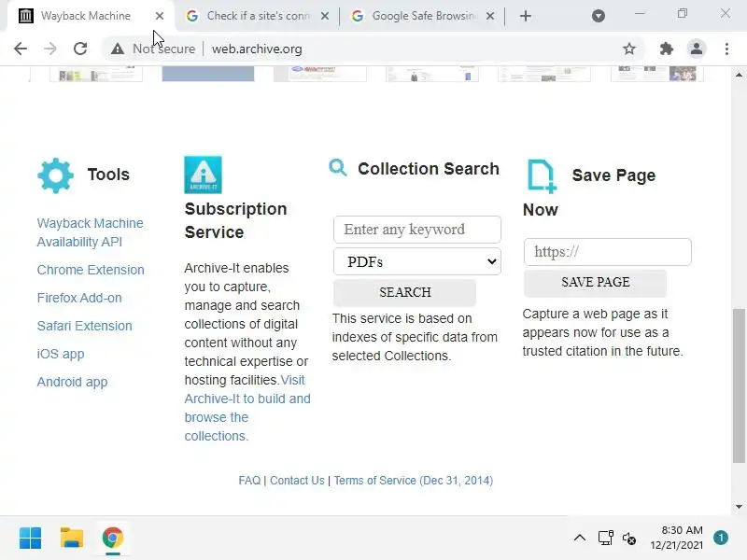Click the Save Page Now document icon
This screenshot has width=747, height=560.
coord(542,176)
